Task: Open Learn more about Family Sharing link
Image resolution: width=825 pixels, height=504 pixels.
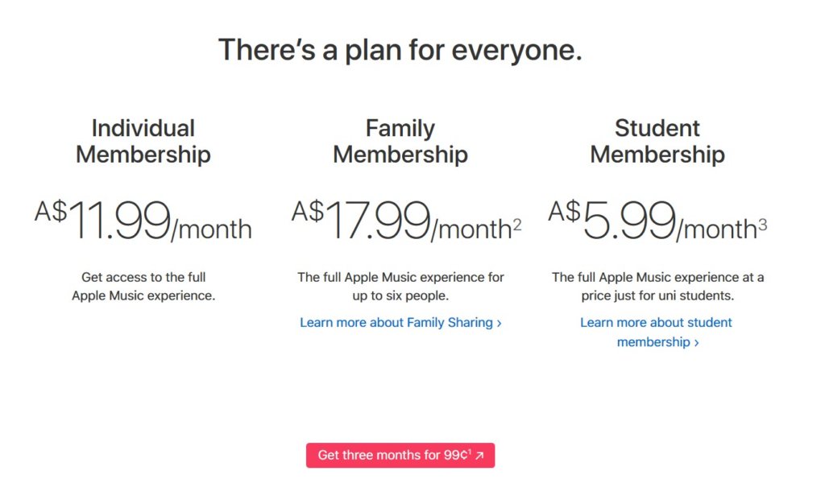Action: coord(396,322)
